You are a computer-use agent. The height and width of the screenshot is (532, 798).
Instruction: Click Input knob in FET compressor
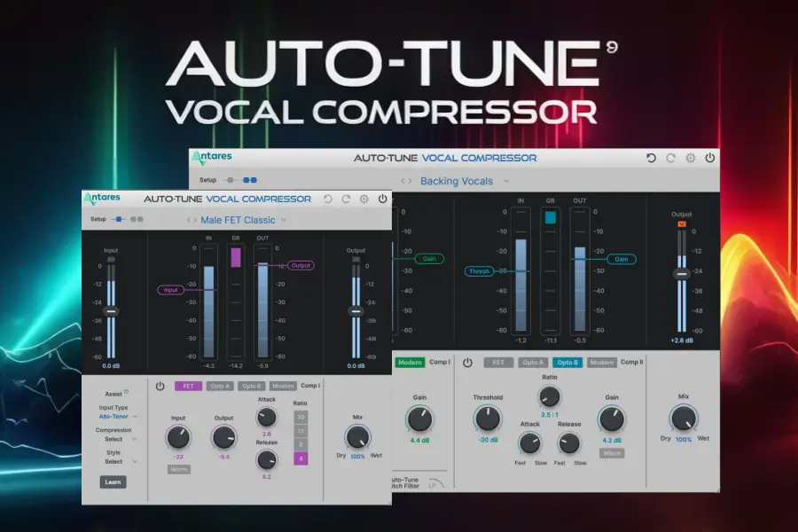pyautogui.click(x=178, y=437)
